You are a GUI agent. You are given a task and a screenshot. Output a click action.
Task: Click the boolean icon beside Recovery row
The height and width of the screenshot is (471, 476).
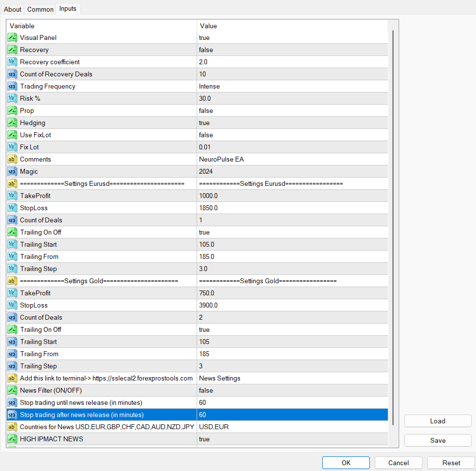(x=12, y=50)
